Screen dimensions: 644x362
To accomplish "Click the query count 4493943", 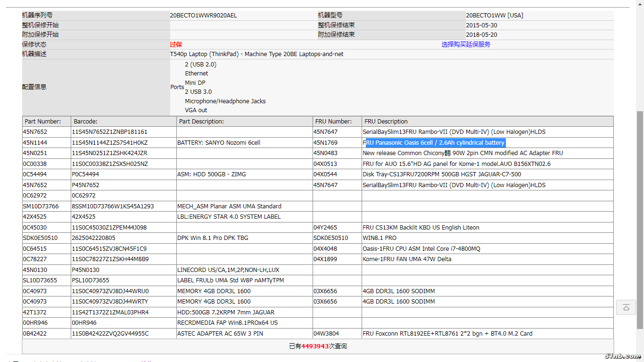I will [314, 346].
